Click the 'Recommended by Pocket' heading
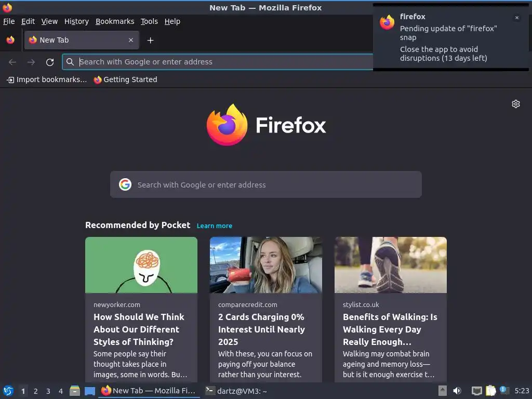The height and width of the screenshot is (399, 532). (138, 225)
